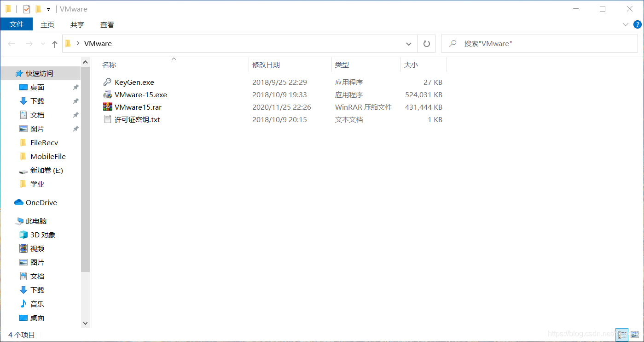The height and width of the screenshot is (342, 644).
Task: Click the modified date 2020/11/25 22:26
Action: click(x=282, y=107)
